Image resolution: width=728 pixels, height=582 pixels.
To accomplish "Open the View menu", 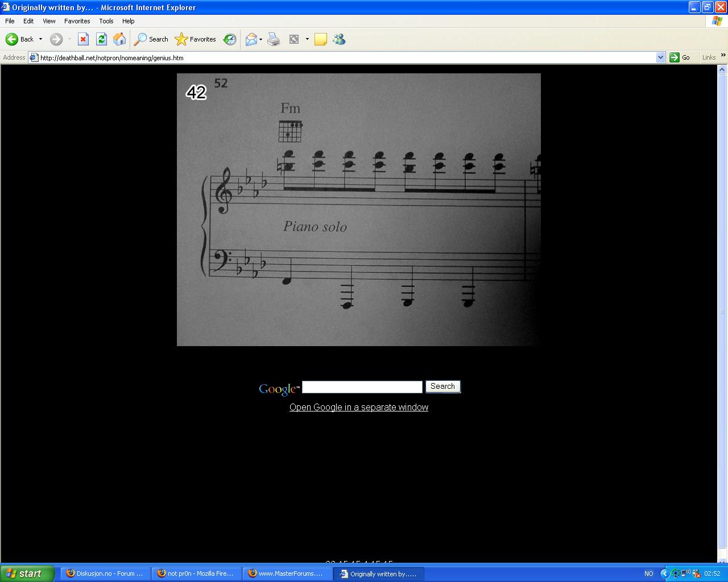I will 49,21.
